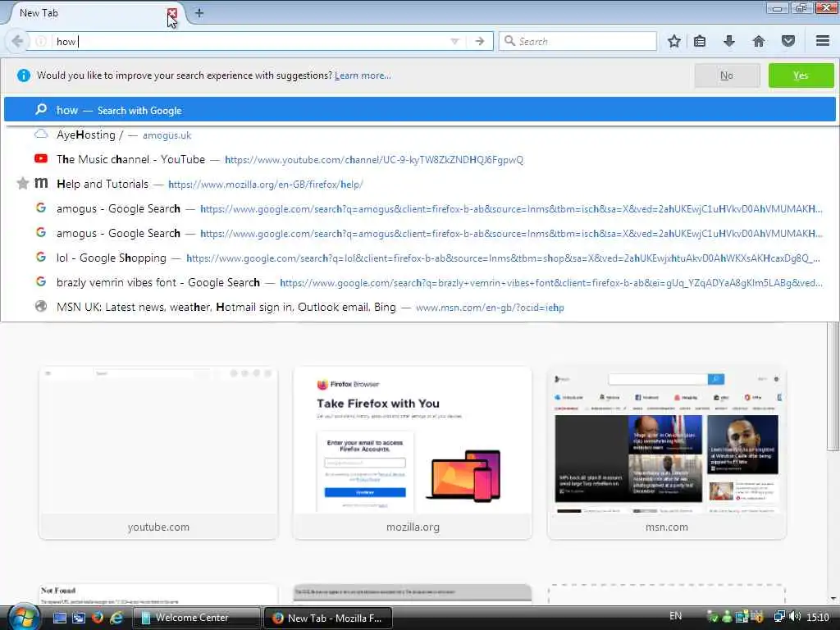Open the Windows Start orb
840x630 pixels.
[23, 618]
